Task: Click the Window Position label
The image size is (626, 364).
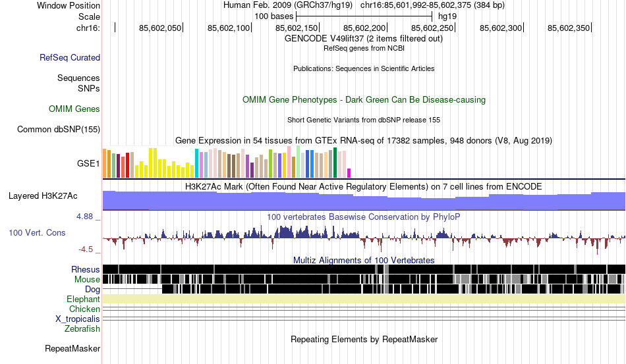Action: pyautogui.click(x=69, y=5)
